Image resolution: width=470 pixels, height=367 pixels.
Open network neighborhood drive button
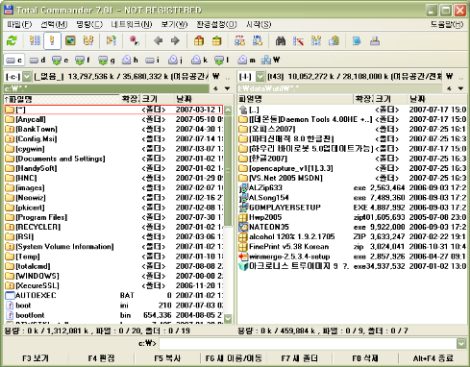pos(271,60)
